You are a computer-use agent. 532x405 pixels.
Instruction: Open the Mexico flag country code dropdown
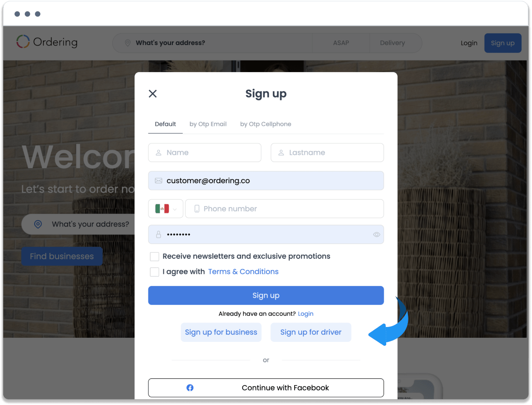(x=166, y=209)
